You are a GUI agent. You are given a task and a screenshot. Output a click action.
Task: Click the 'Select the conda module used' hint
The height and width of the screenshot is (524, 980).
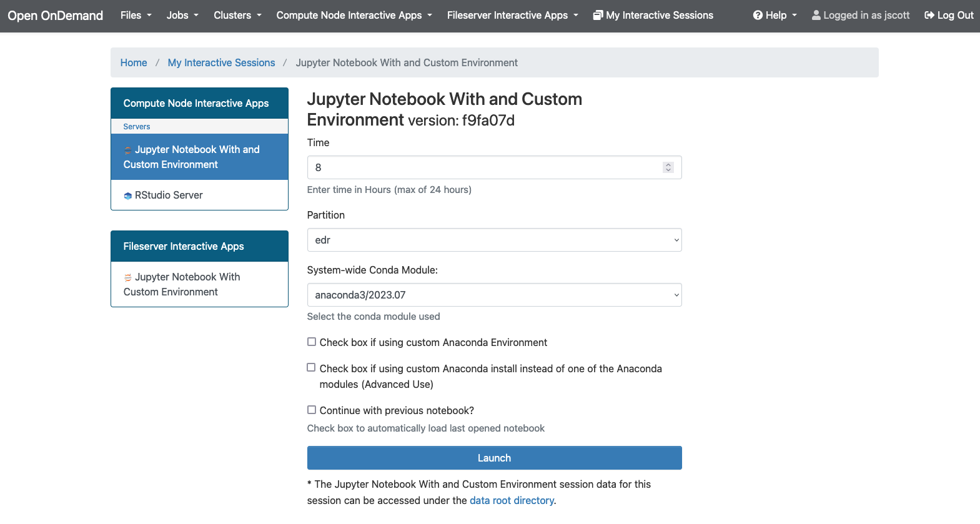[x=374, y=317]
